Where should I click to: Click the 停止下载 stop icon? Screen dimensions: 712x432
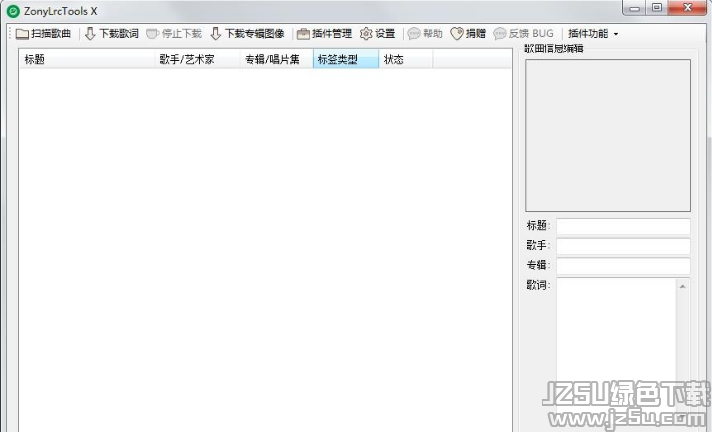pyautogui.click(x=152, y=34)
